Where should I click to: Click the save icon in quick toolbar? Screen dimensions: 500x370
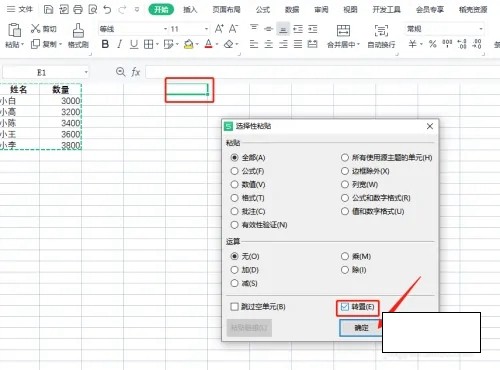pos(48,9)
